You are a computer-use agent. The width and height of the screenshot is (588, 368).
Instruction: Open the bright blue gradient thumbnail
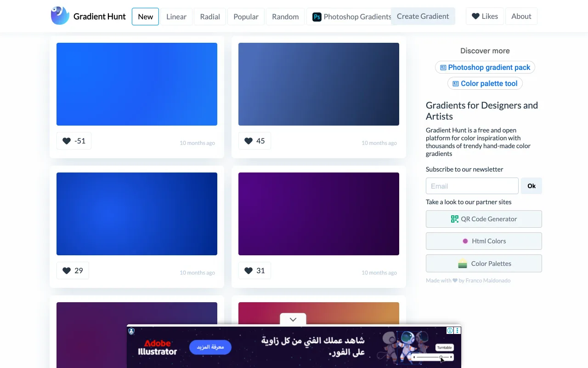[x=137, y=84]
